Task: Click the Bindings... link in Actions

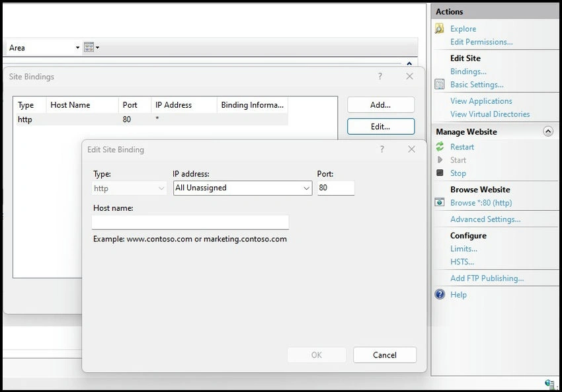Action: pyautogui.click(x=469, y=71)
